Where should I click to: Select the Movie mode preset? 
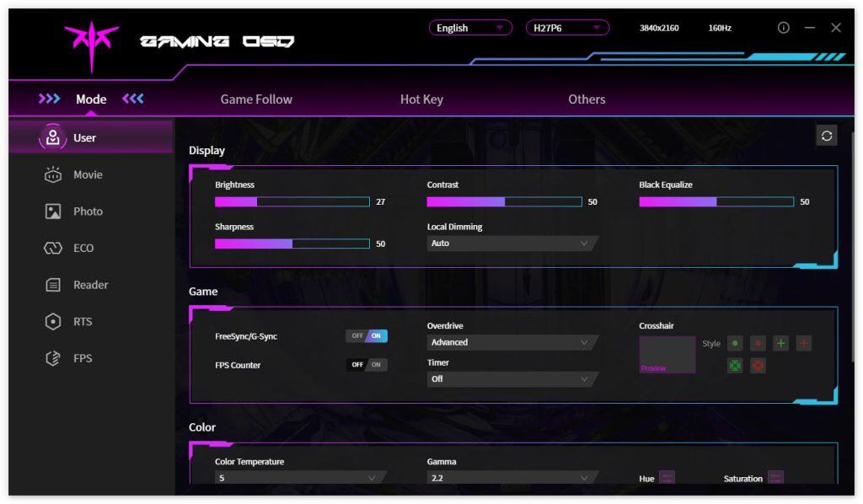88,174
